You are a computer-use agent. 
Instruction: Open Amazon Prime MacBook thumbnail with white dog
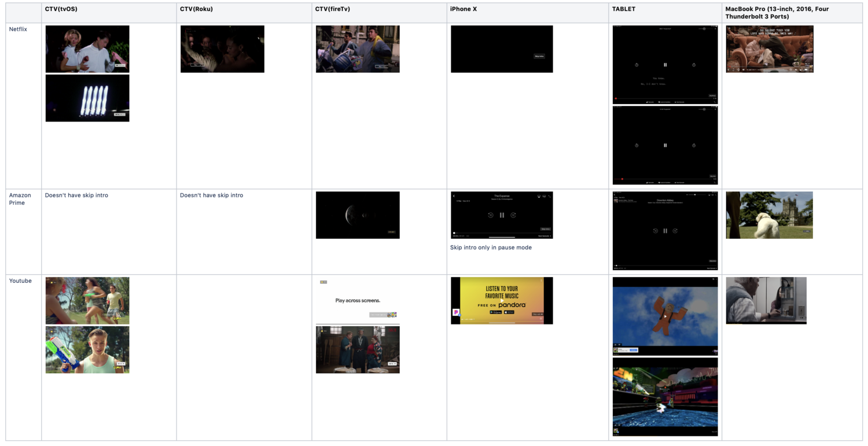(770, 215)
